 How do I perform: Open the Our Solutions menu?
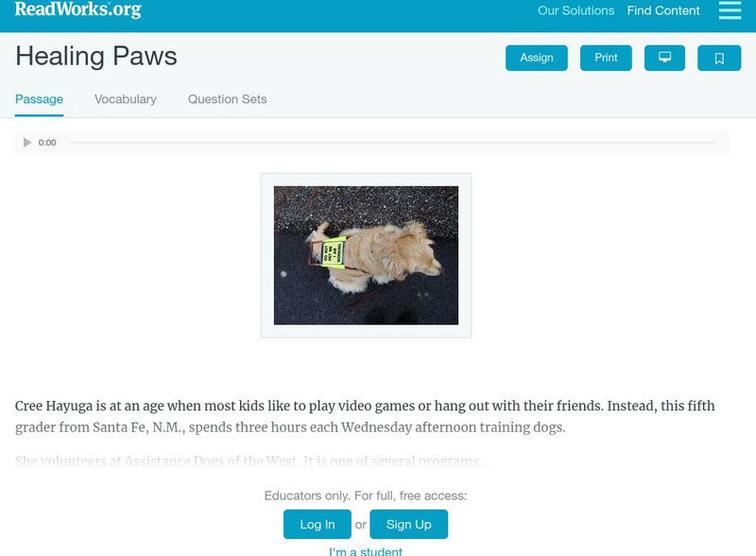click(x=576, y=11)
